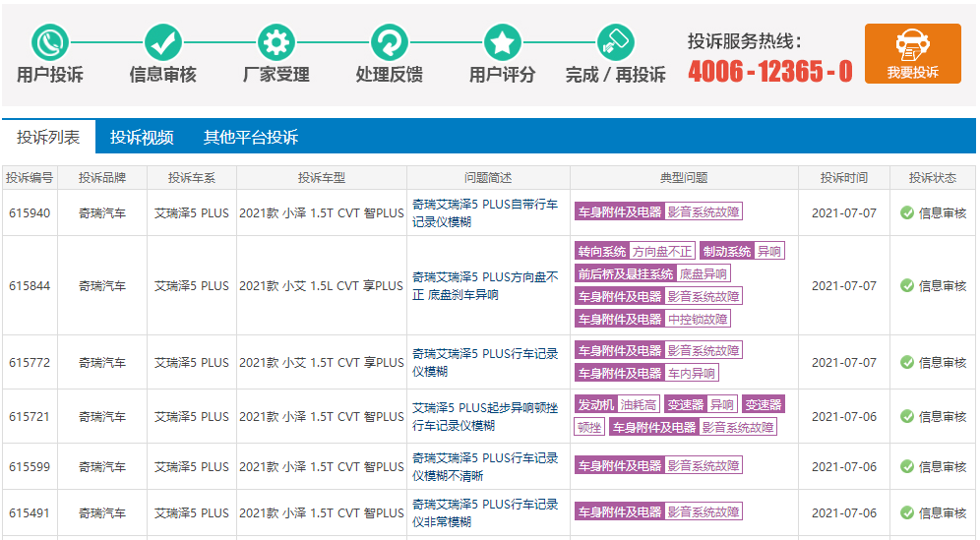Click complaint number 615772
Viewport: 980px width, 540px height.
(30, 363)
